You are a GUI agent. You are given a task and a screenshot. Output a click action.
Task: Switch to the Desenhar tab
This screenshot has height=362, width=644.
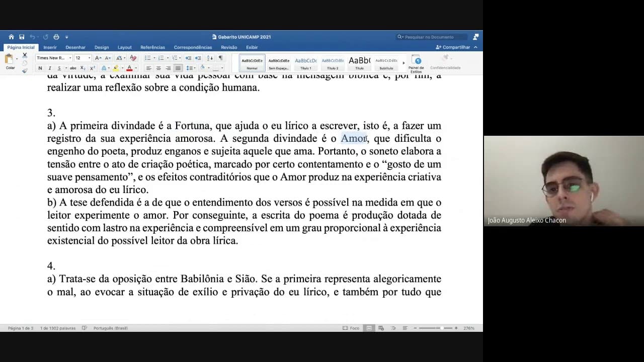point(75,47)
